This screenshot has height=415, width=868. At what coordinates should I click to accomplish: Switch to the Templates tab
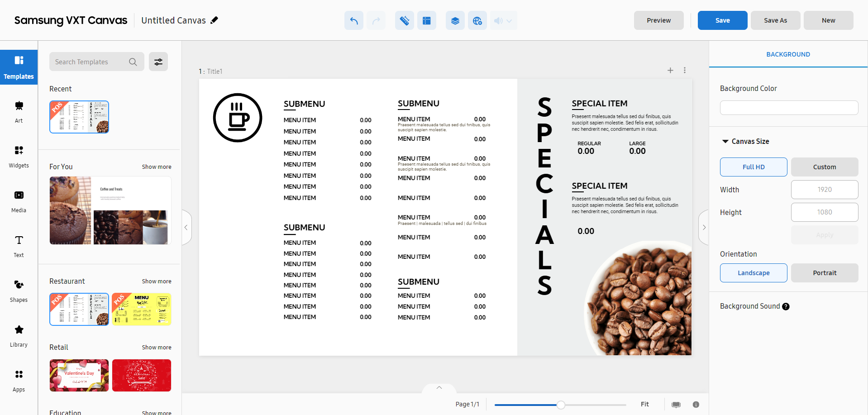click(x=19, y=67)
